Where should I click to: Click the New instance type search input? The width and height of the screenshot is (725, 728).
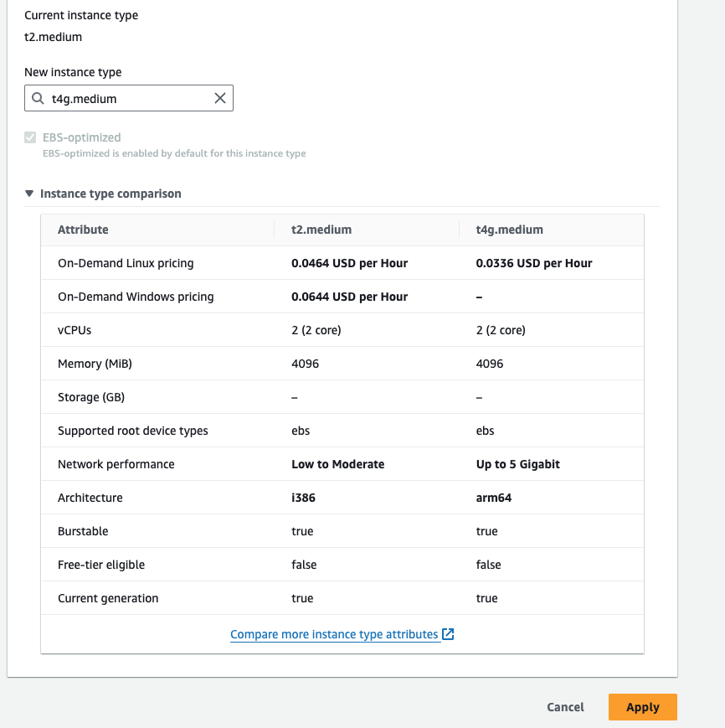click(x=128, y=98)
